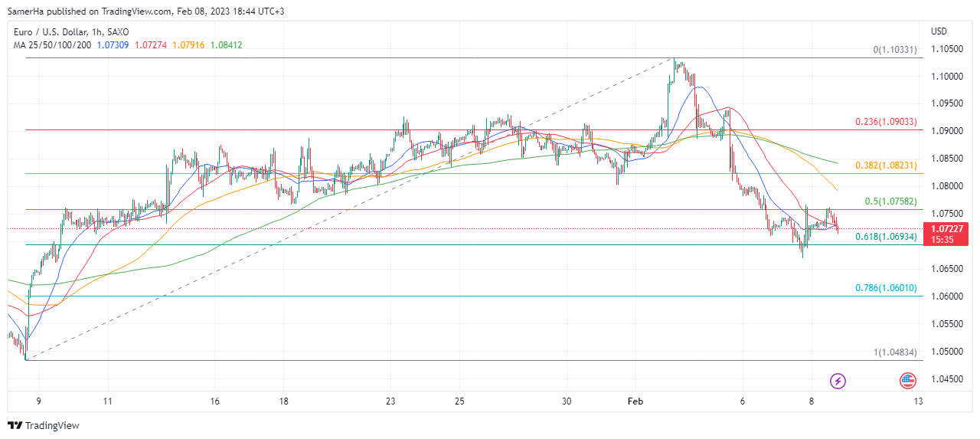
Task: Click the Feb label on time axis
Action: [635, 401]
